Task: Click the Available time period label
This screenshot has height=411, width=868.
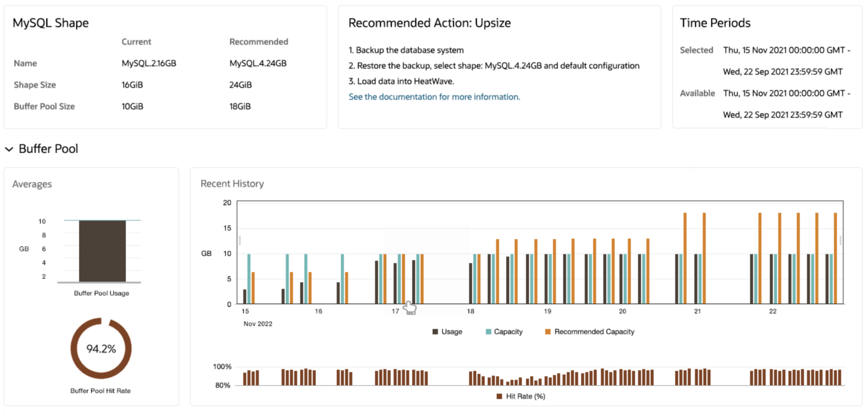Action: click(x=697, y=93)
